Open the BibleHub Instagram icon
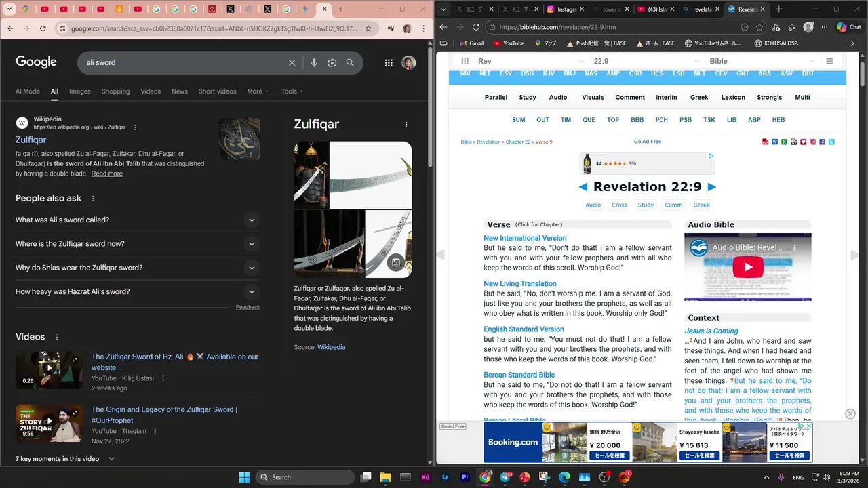The height and width of the screenshot is (488, 868). tap(812, 142)
